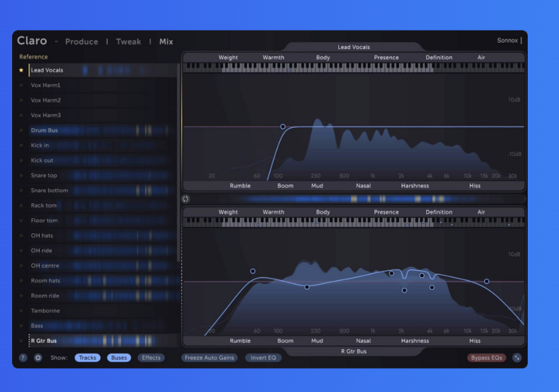Enable the Effects show filter
The height and width of the screenshot is (392, 559).
click(151, 358)
